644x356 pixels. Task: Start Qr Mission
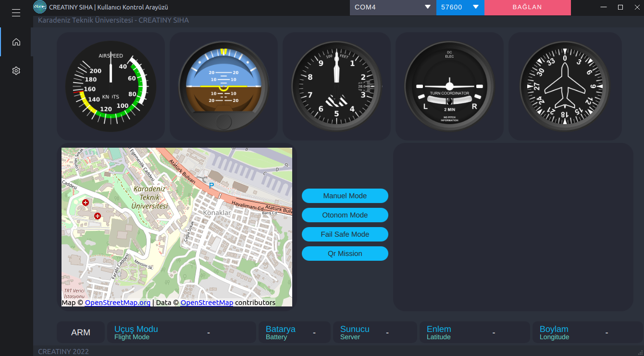pyautogui.click(x=345, y=254)
